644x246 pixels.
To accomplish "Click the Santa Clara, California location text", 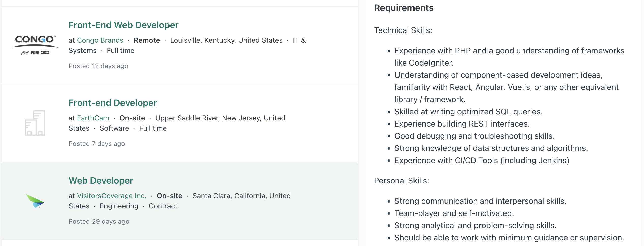I will [x=241, y=196].
